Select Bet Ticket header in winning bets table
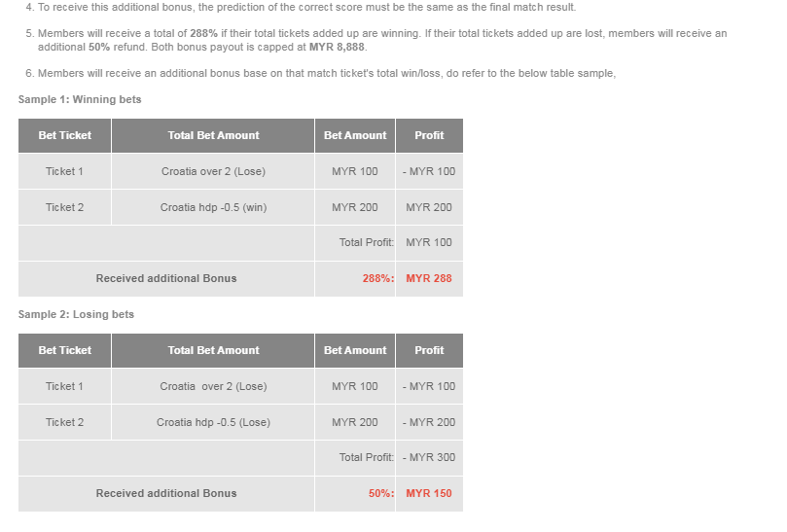The width and height of the screenshot is (787, 532). click(x=65, y=135)
